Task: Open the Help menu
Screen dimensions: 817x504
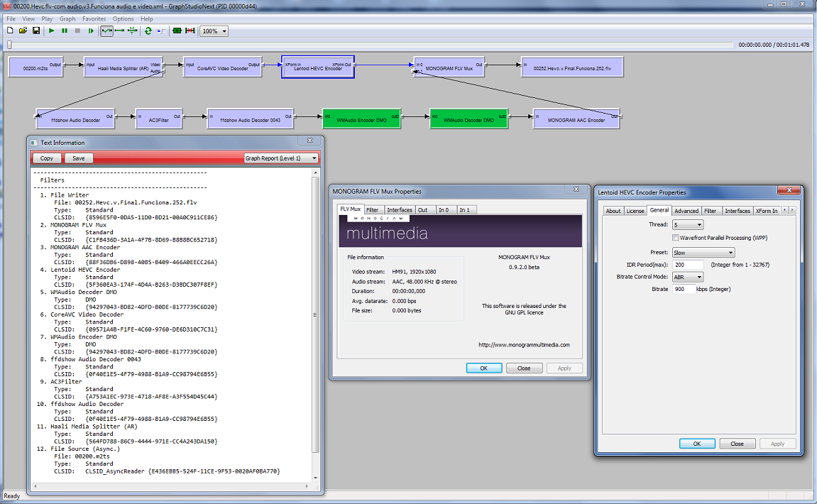Action: tap(146, 18)
